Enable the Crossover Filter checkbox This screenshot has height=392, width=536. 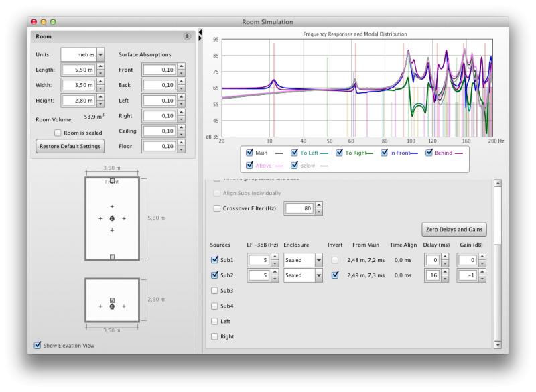[x=216, y=208]
